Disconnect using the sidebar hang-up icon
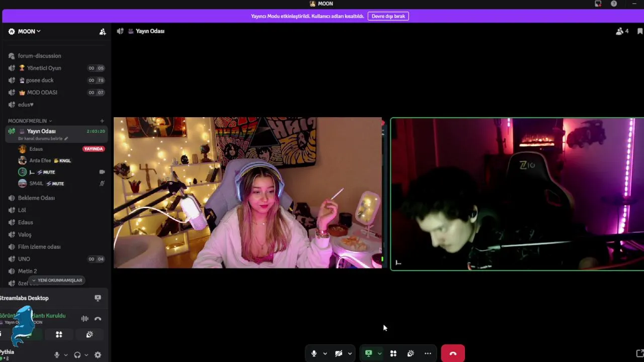The image size is (644, 362). 98,319
